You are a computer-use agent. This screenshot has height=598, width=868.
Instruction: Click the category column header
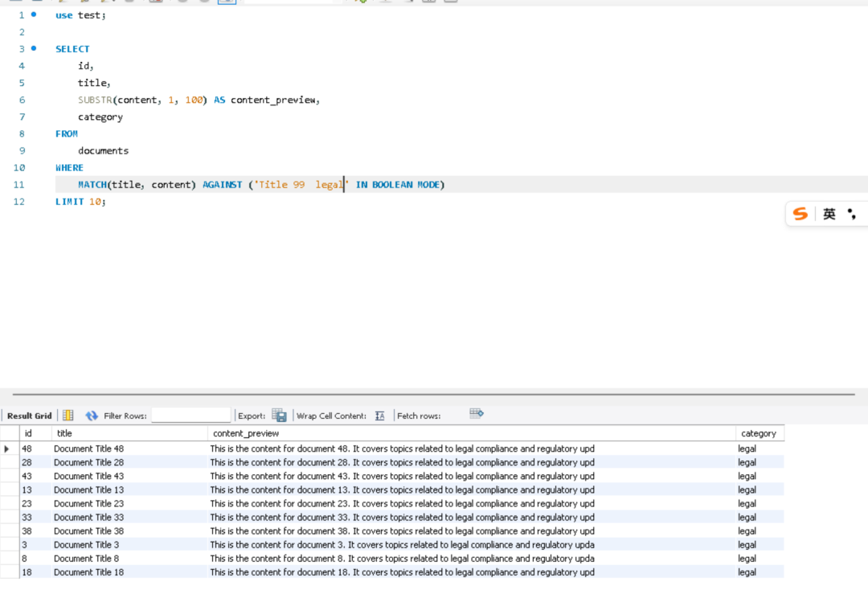point(758,433)
